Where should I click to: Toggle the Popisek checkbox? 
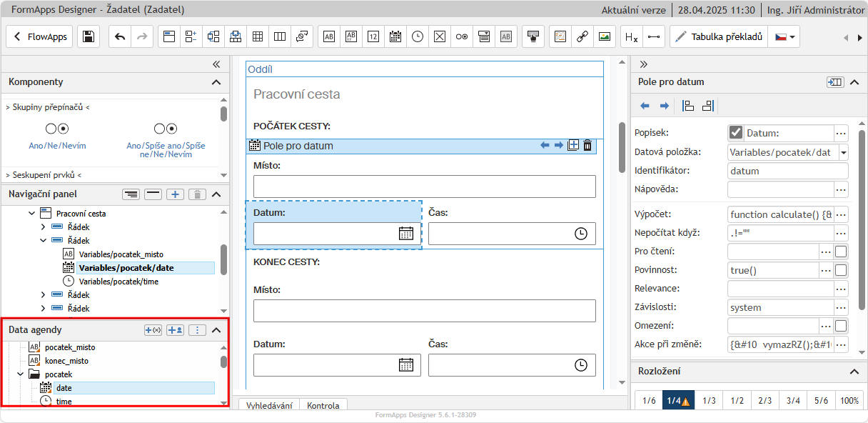736,133
